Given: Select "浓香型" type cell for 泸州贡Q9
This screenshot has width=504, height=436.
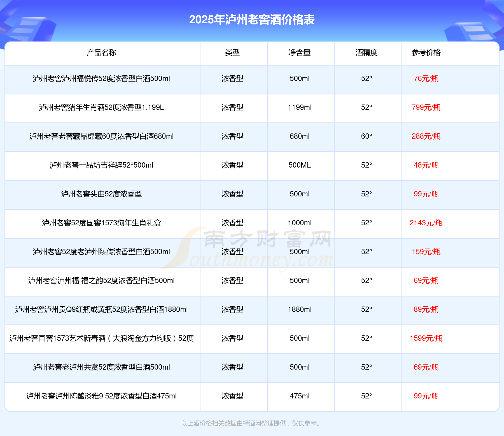Looking at the screenshot, I should click(232, 309).
